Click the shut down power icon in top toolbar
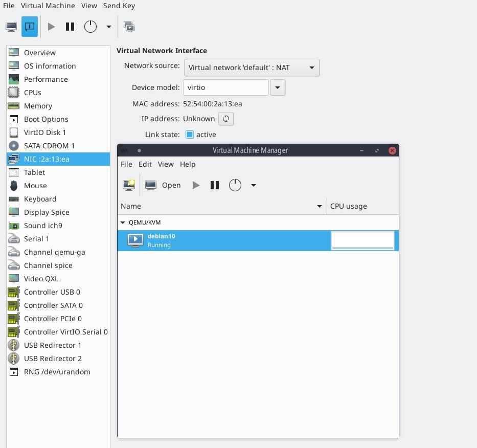477x448 pixels. click(90, 27)
